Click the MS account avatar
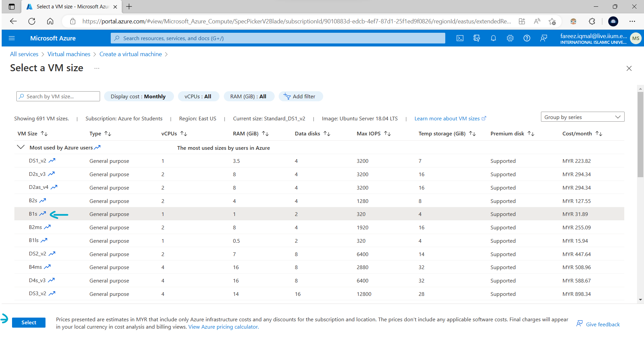 click(636, 38)
